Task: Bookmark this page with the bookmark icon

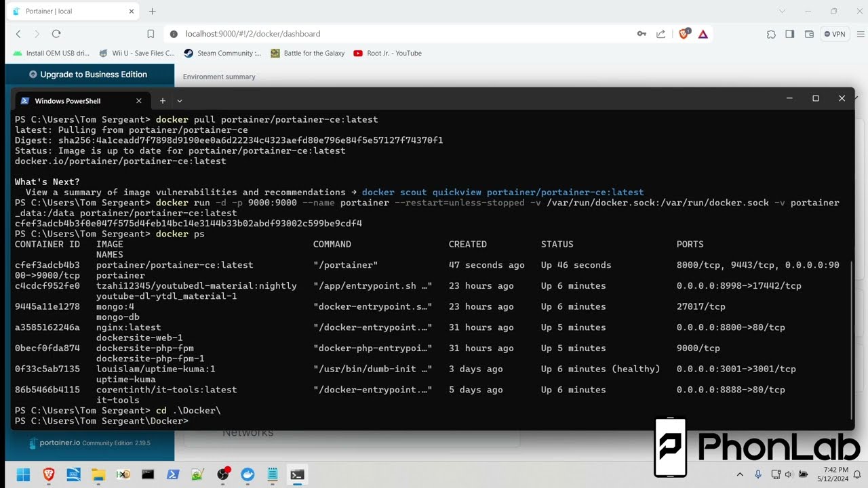Action: pyautogui.click(x=151, y=34)
